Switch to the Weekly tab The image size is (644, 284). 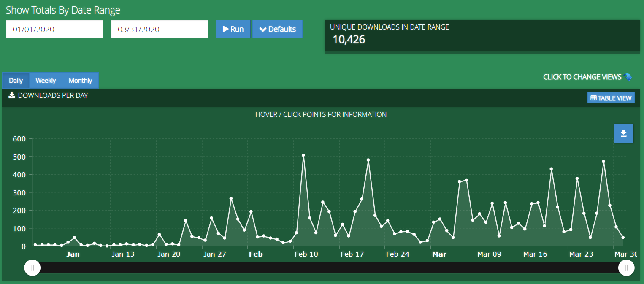pyautogui.click(x=46, y=81)
